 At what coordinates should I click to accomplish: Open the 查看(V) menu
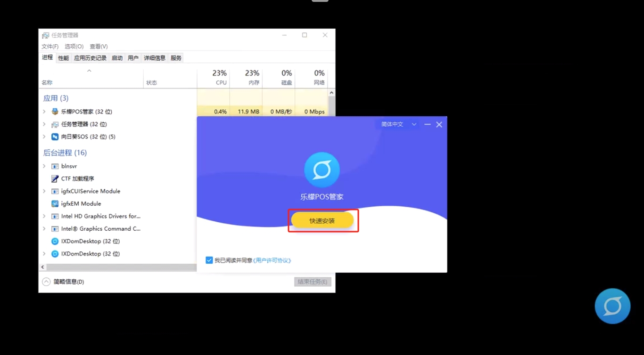(99, 46)
